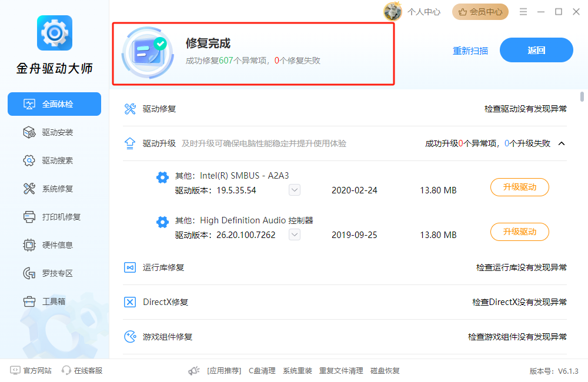Open 在线客服 support link
Screen dimensions: 588x382
click(x=82, y=371)
